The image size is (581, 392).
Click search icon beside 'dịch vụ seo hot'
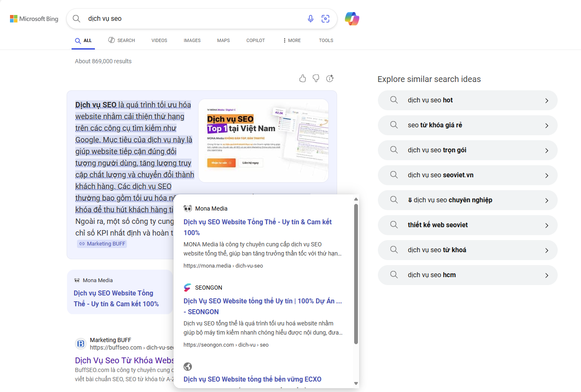pos(394,100)
